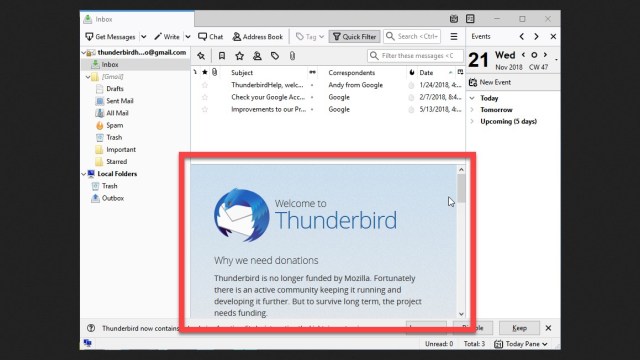
Task: Toggle the attachment filter icon
Action: pyautogui.click(x=292, y=56)
